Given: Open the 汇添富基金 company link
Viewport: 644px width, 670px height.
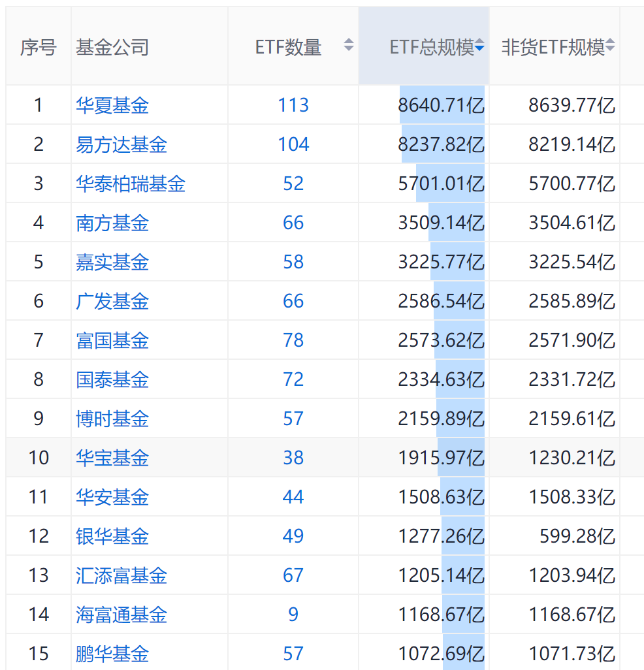Looking at the screenshot, I should pyautogui.click(x=121, y=575).
